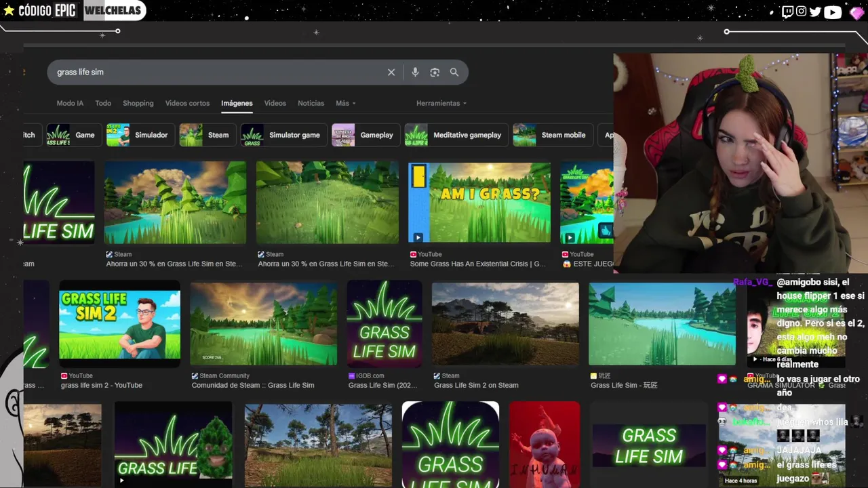The width and height of the screenshot is (868, 488).
Task: Open the Shopping tab
Action: pos(138,103)
